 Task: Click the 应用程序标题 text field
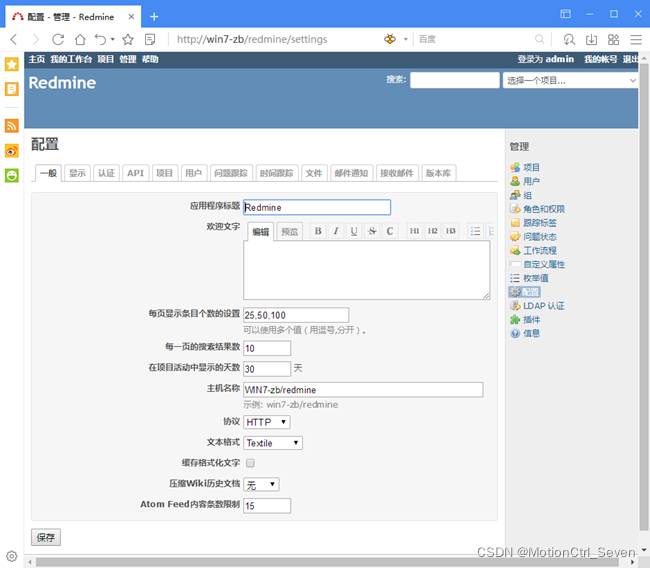(x=317, y=207)
